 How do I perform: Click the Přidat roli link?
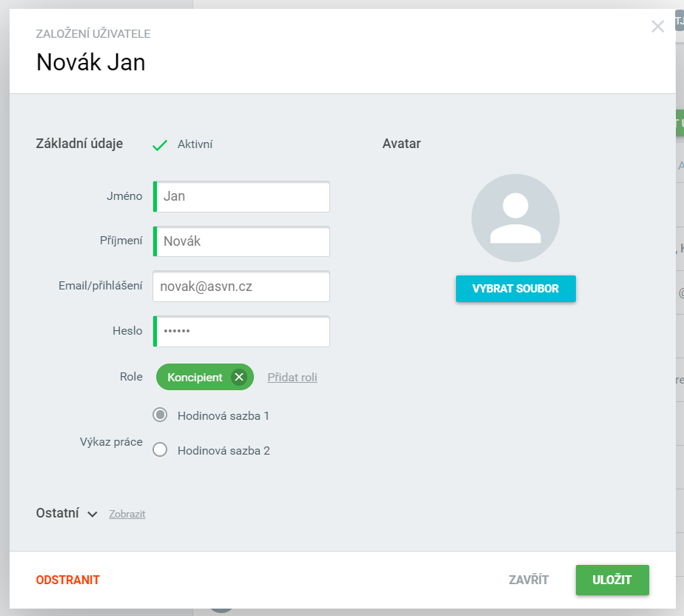tap(292, 377)
